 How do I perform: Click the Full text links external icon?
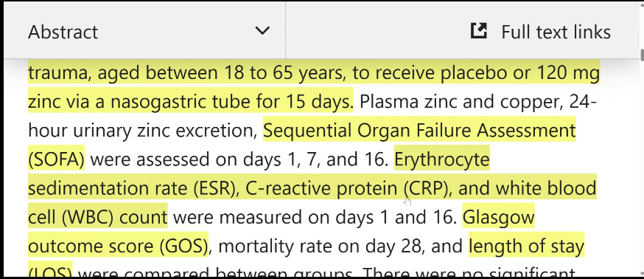point(478,31)
